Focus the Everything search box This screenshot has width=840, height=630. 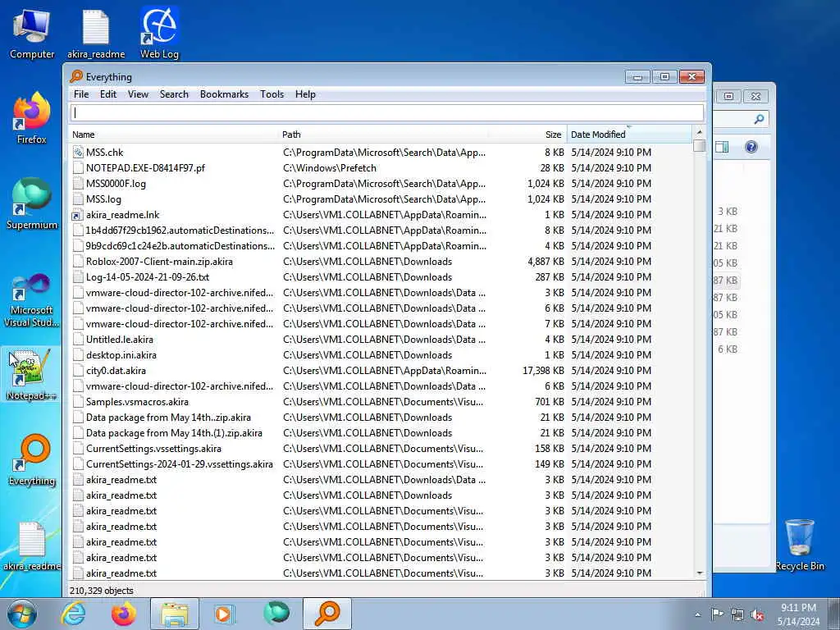(x=387, y=112)
